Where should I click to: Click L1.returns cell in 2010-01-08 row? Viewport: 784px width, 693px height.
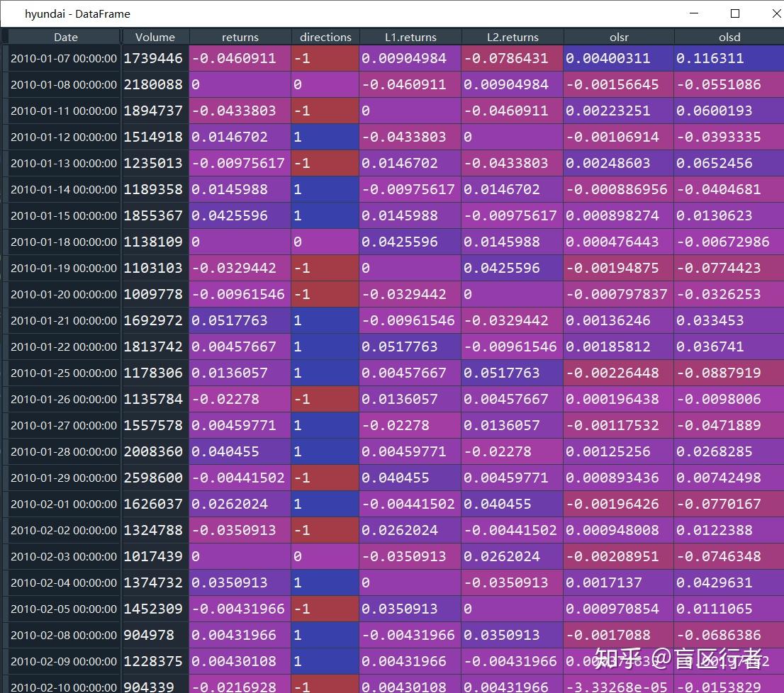410,84
